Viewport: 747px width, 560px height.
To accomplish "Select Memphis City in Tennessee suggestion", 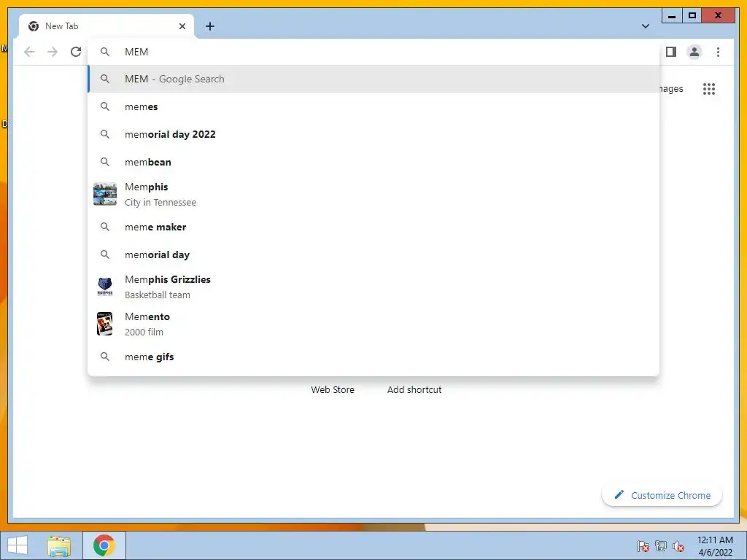I will (374, 194).
